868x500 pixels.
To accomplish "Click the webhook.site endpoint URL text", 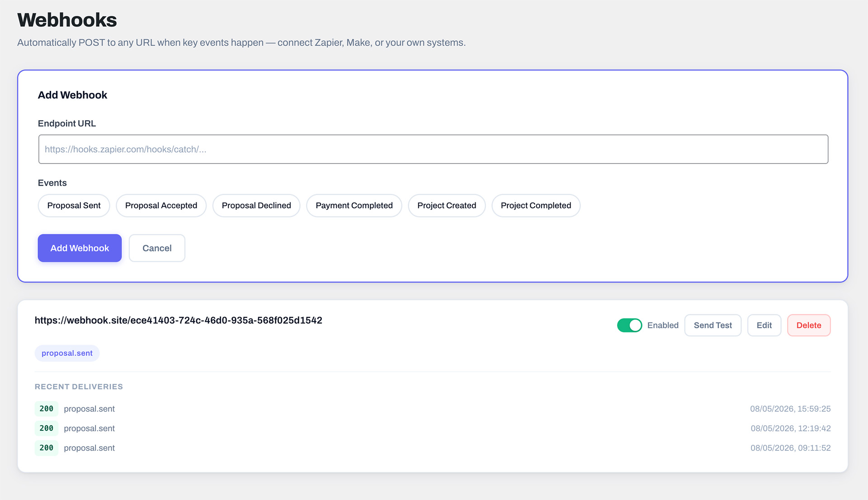I will click(178, 320).
